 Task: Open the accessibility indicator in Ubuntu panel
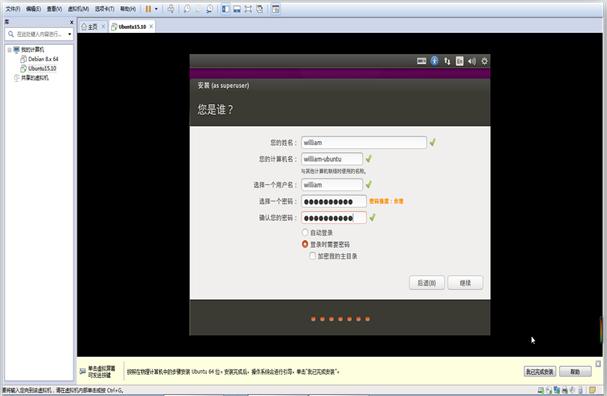tap(434, 61)
